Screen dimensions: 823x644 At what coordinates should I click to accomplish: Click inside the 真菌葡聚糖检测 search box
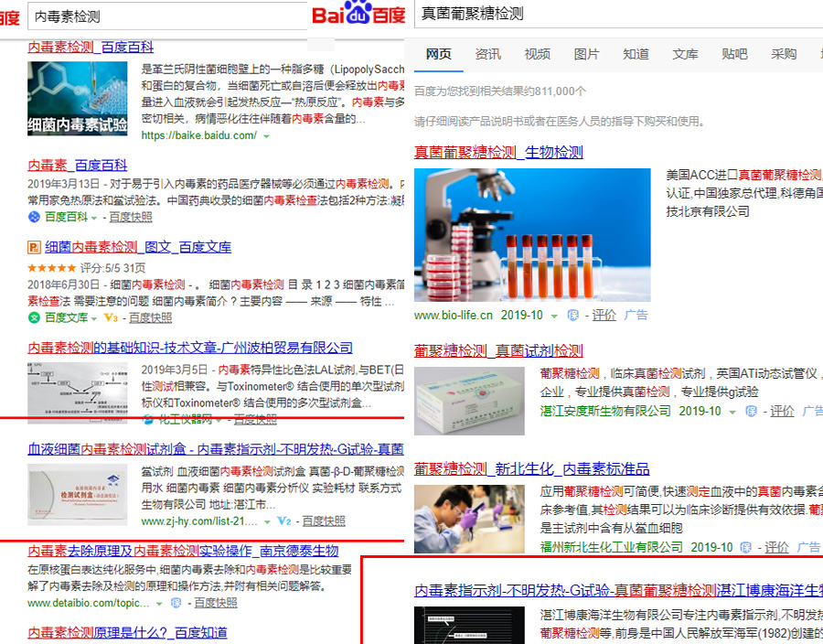pos(619,14)
